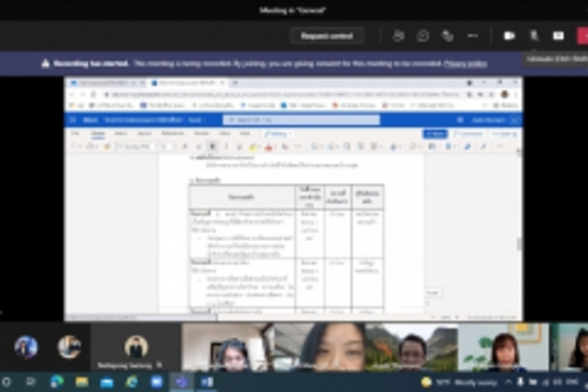This screenshot has height=392, width=588.
Task: Open the reactions menu icon
Action: (447, 36)
